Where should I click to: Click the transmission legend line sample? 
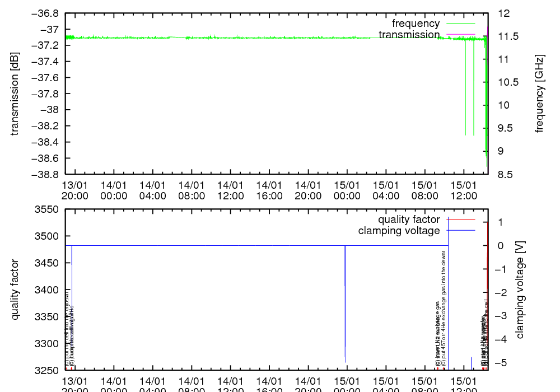[460, 35]
